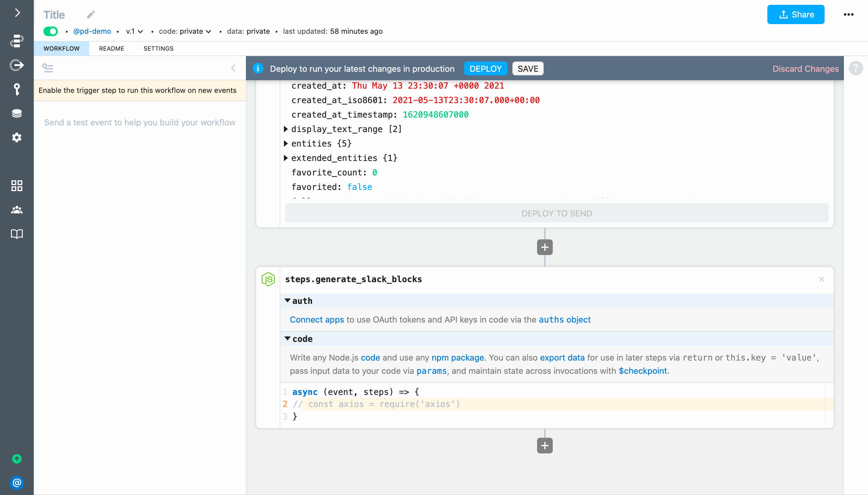This screenshot has width=868, height=495.
Task: Open the API keys icon in sidebar
Action: point(17,90)
